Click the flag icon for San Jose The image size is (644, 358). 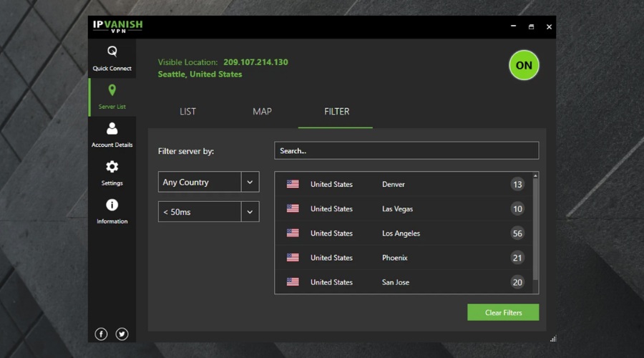coord(293,282)
